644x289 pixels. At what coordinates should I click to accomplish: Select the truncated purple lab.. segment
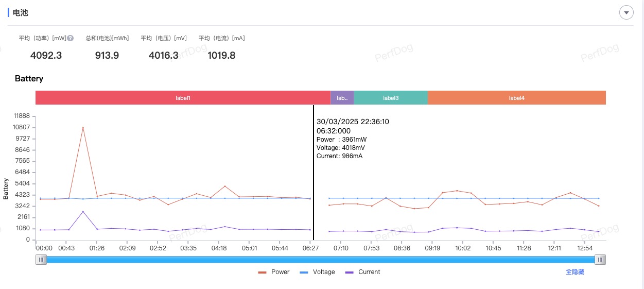342,98
